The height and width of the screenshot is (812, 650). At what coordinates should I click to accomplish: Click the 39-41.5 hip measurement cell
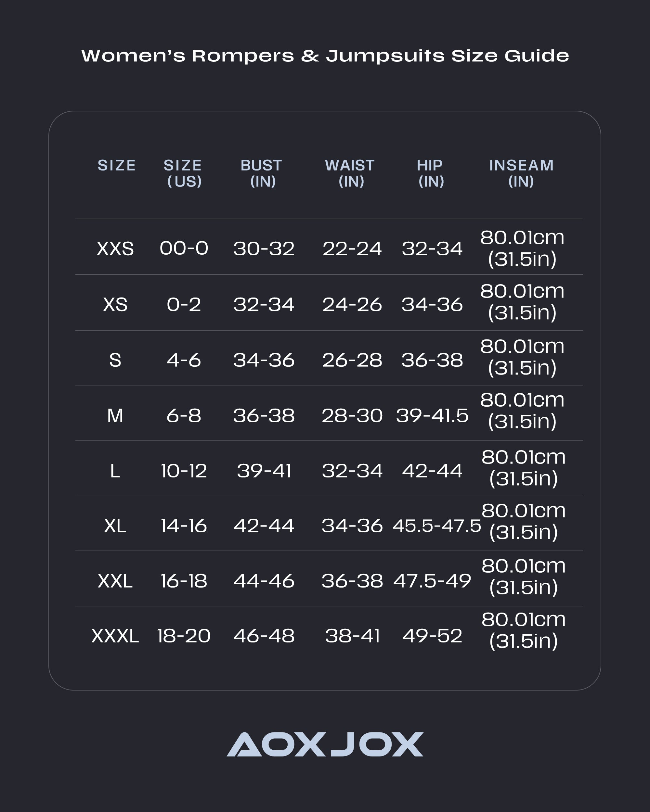432,416
